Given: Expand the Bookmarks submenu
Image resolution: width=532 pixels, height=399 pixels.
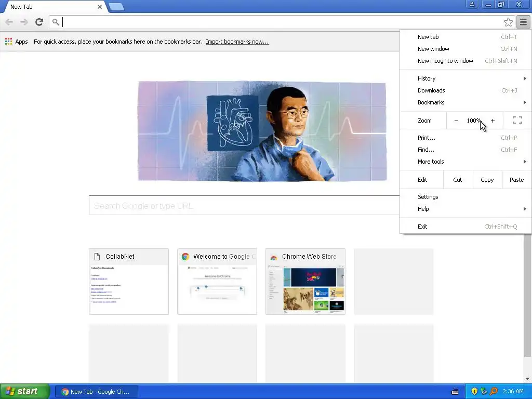Looking at the screenshot, I should coord(465,102).
